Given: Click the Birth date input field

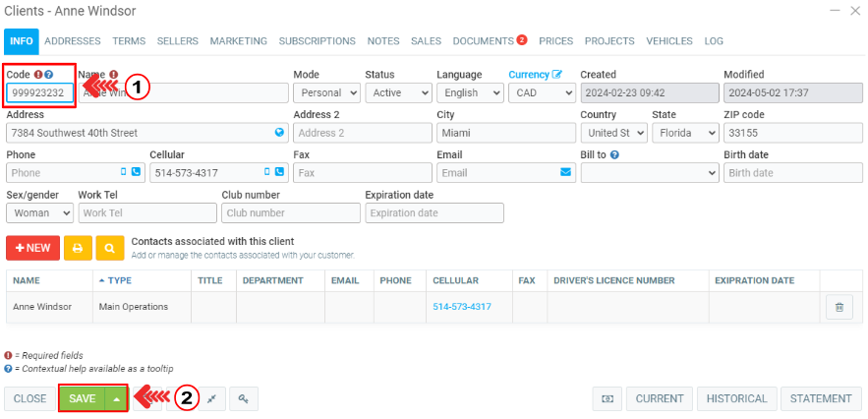Looking at the screenshot, I should tap(792, 172).
